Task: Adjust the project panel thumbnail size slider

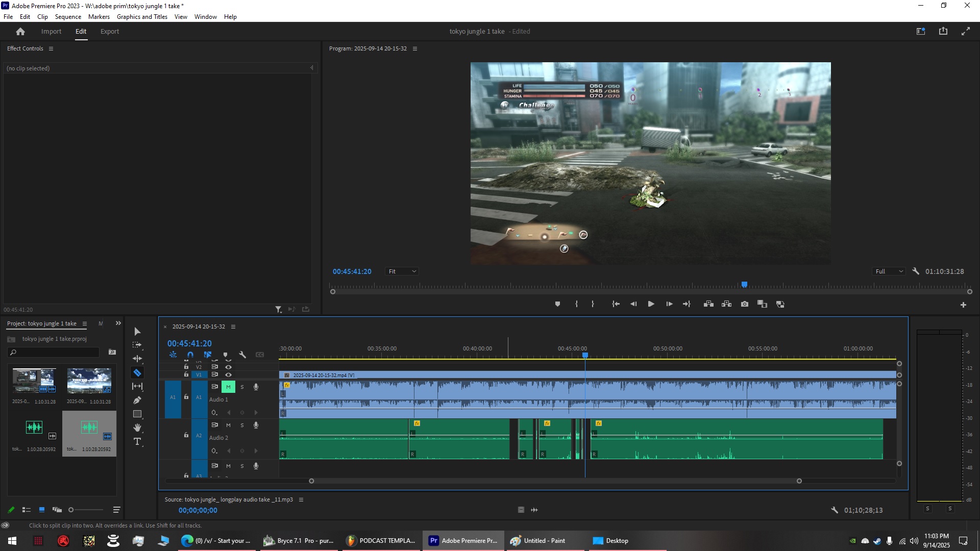Action: click(71, 510)
